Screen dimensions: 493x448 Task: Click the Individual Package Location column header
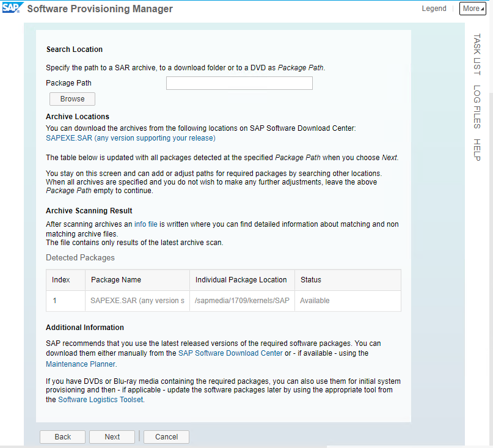pyautogui.click(x=241, y=280)
